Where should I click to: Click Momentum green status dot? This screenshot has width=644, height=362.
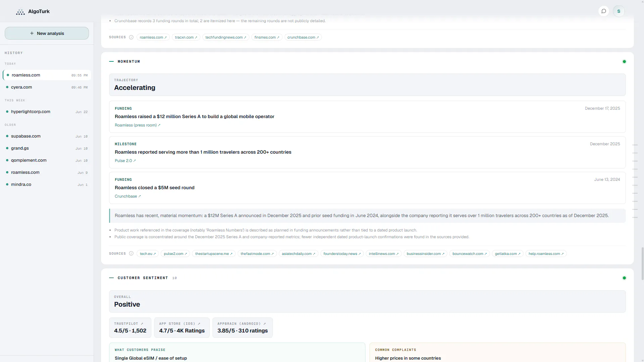coord(624,61)
